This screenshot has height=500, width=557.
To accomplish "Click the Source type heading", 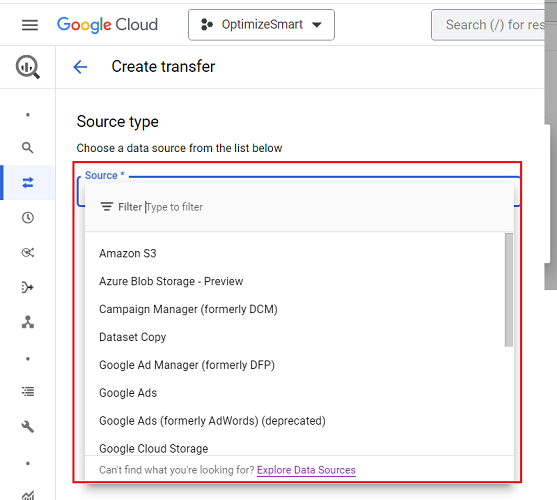I will pos(118,122).
